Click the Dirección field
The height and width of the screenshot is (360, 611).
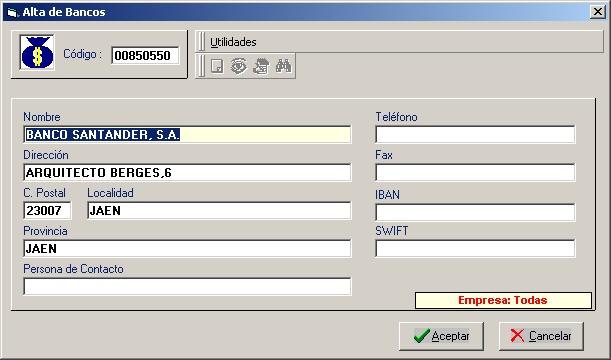point(187,173)
